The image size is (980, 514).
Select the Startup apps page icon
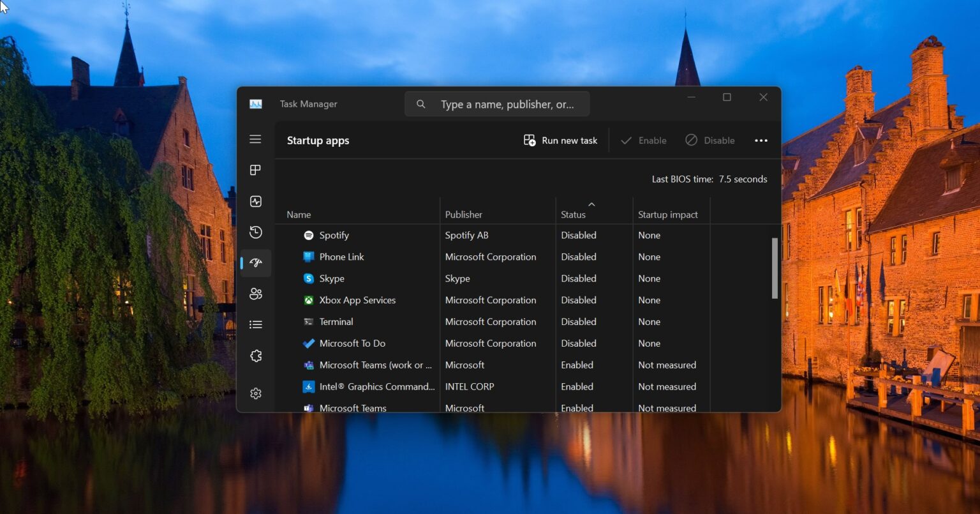pyautogui.click(x=255, y=262)
